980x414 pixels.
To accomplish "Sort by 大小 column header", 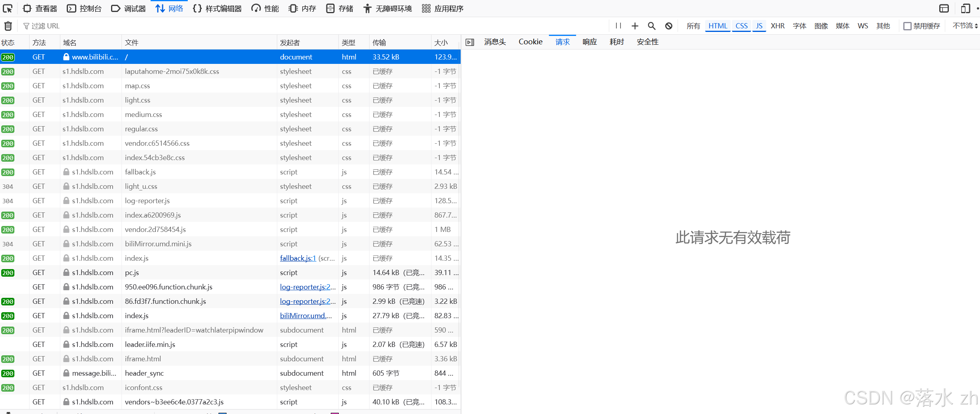I will tap(446, 42).
